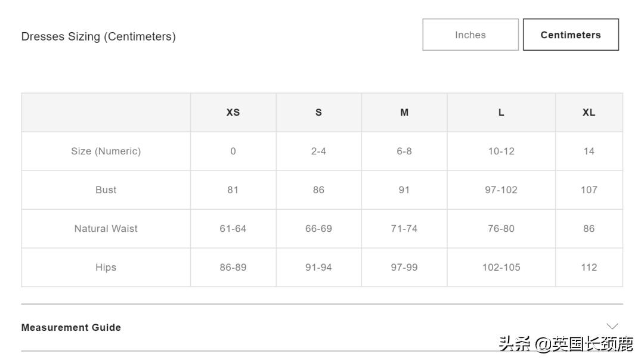644x363 pixels.
Task: Click the Bust row label
Action: [x=106, y=190]
